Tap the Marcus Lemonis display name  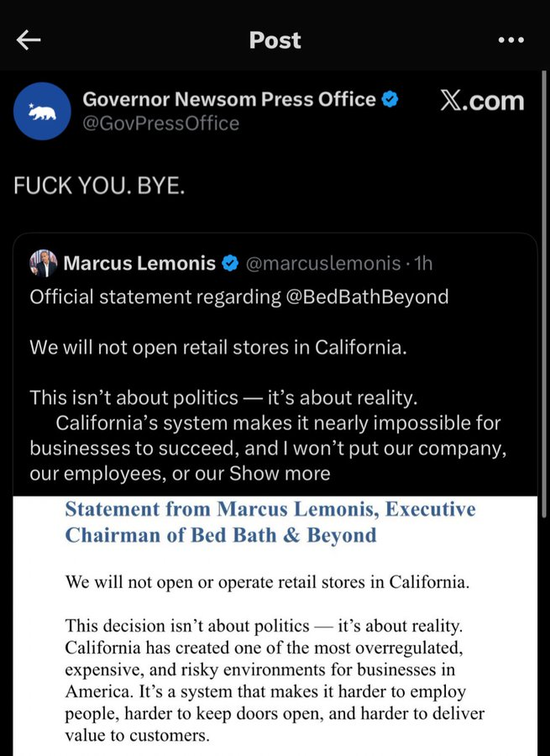[139, 263]
